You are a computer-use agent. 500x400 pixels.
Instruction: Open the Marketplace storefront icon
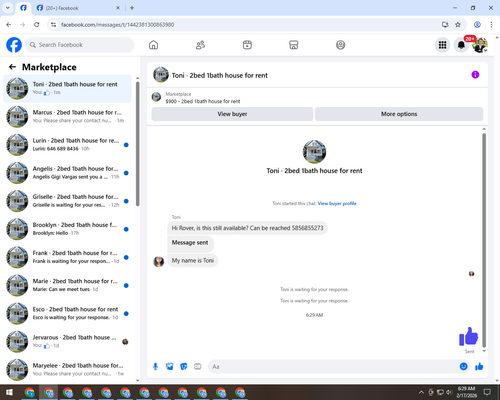(294, 45)
